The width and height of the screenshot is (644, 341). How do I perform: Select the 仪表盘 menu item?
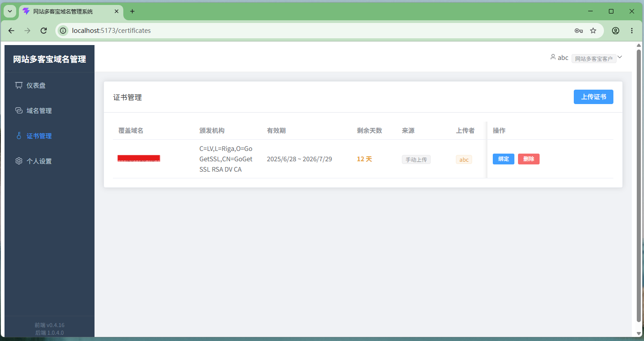[x=50, y=85]
